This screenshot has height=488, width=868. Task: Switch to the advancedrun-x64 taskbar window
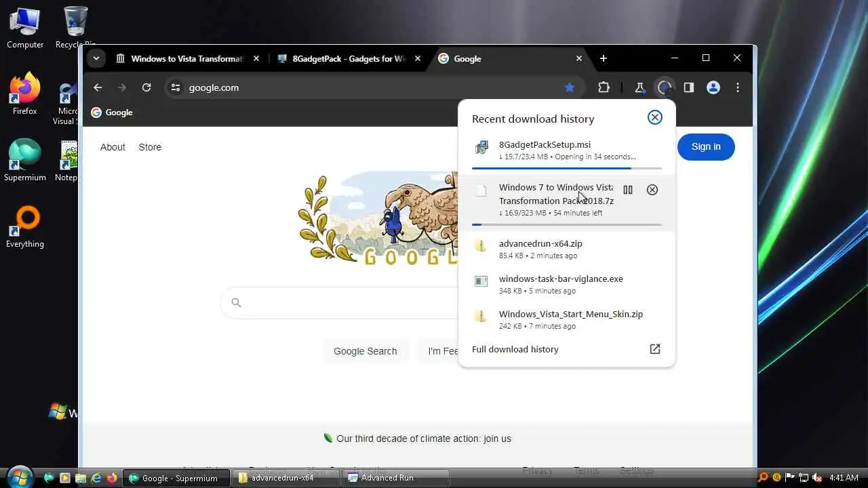point(286,478)
